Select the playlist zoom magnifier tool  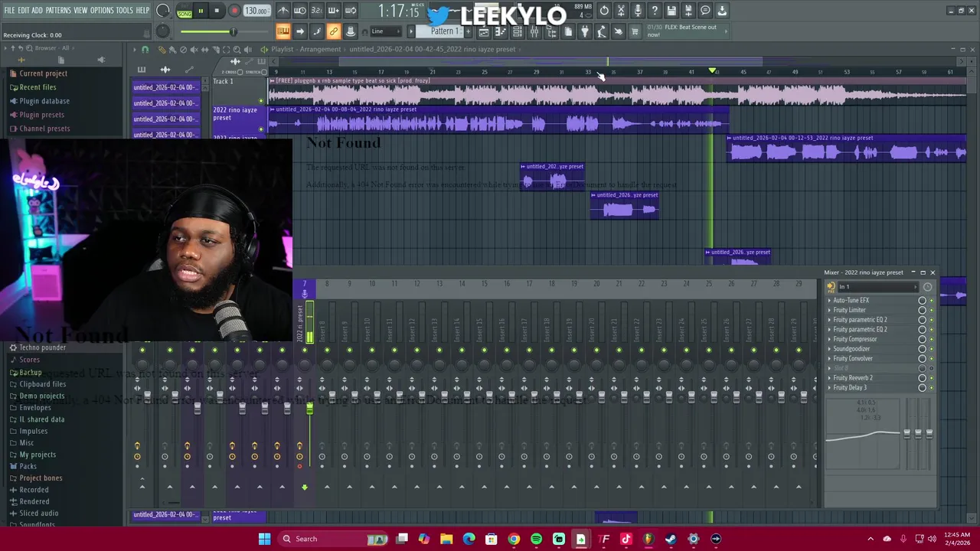[x=237, y=50]
